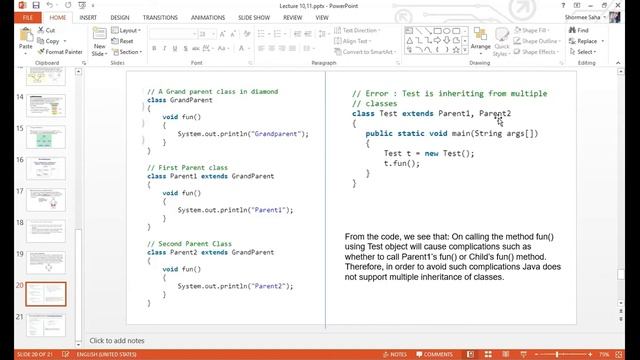
Task: Toggle Italic formatting
Action: [x=164, y=48]
